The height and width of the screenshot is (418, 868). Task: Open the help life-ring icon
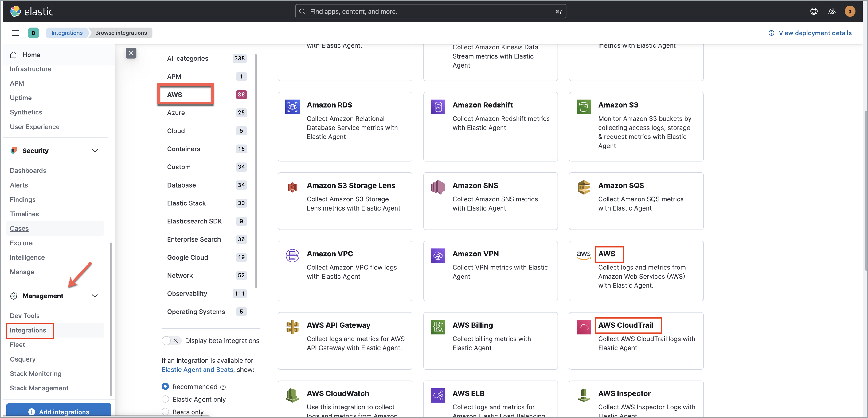point(814,11)
